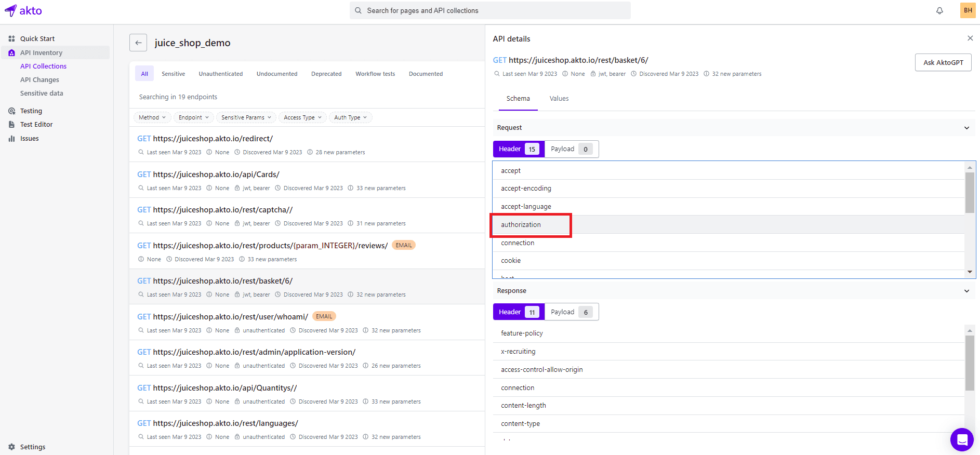The width and height of the screenshot is (980, 455).
Task: Switch to the Documented tab
Action: (426, 74)
